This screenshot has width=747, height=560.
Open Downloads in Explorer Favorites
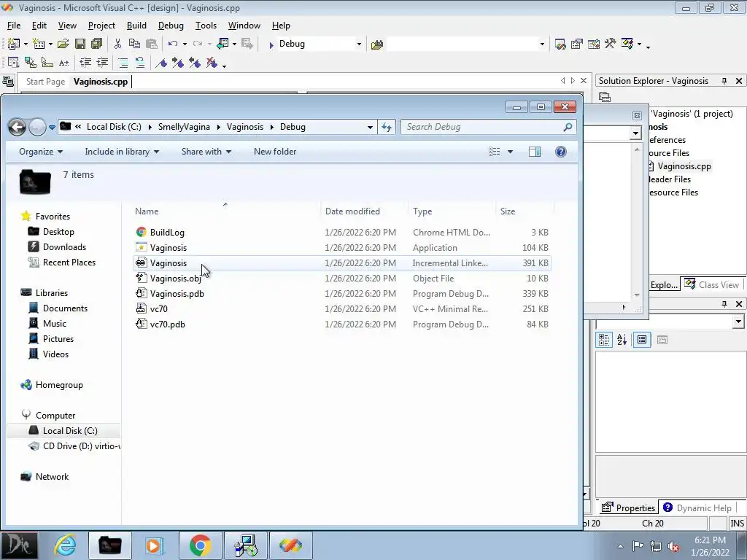click(64, 247)
